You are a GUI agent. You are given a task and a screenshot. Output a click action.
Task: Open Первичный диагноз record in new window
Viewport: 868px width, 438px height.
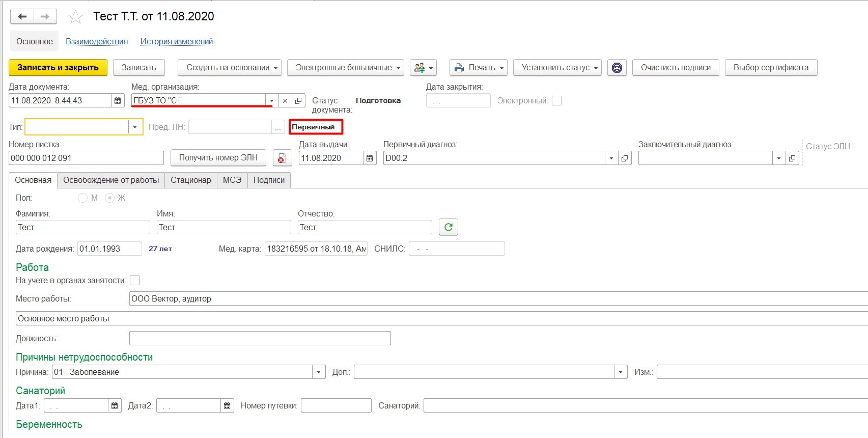[x=625, y=158]
